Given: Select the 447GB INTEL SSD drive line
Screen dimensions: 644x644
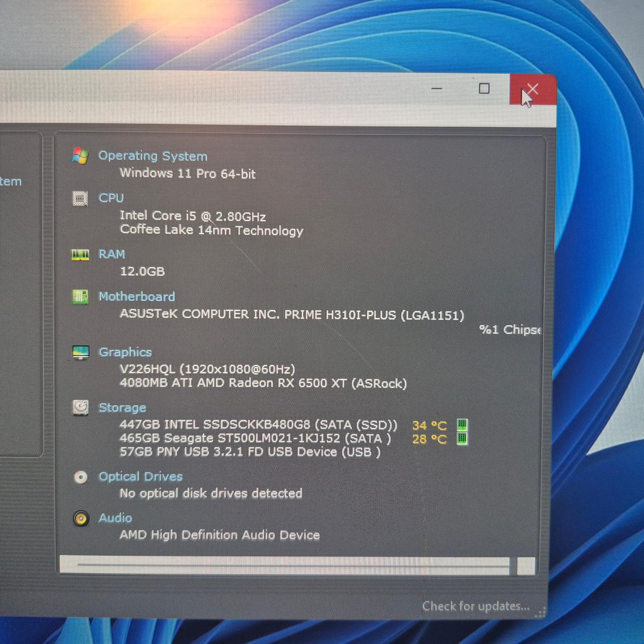Looking at the screenshot, I should click(x=258, y=425).
